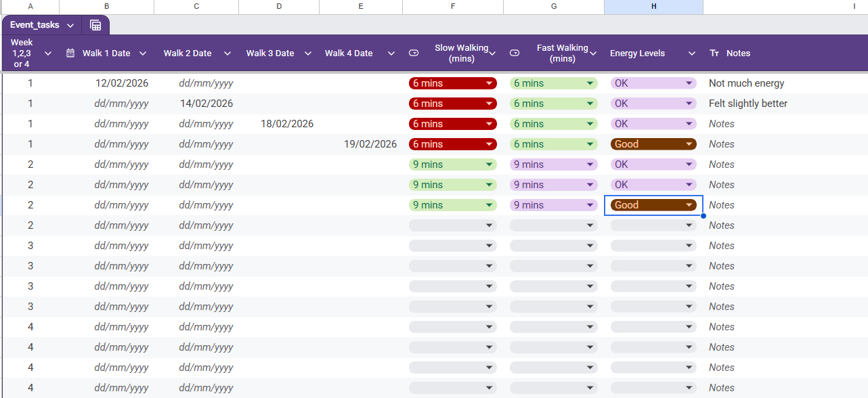Click the 'Felt slightly better' notes cell
The height and width of the screenshot is (398, 868).
[x=747, y=104]
